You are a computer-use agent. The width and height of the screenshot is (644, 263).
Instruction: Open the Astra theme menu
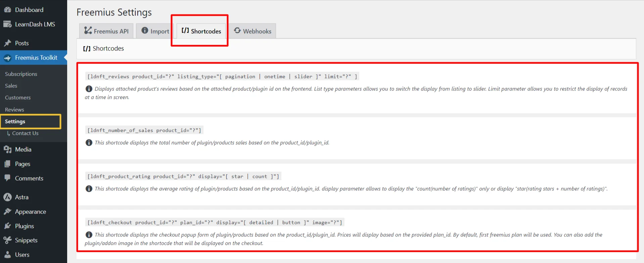pyautogui.click(x=22, y=197)
